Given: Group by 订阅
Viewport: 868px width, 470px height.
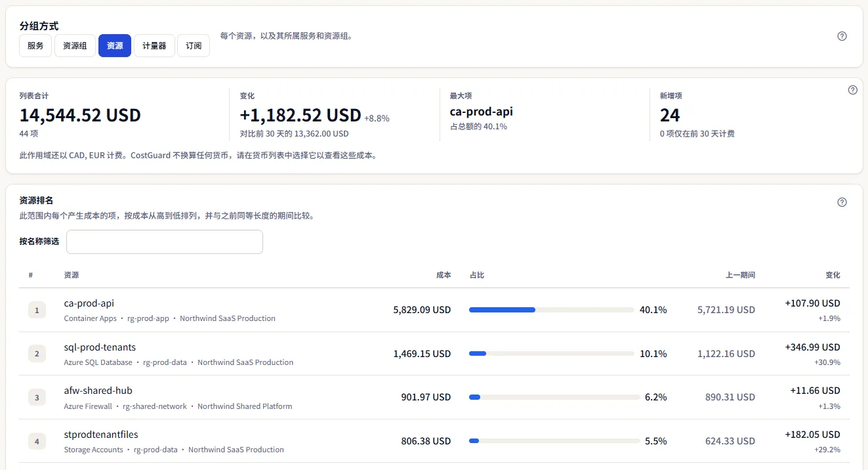Looking at the screenshot, I should pos(194,46).
